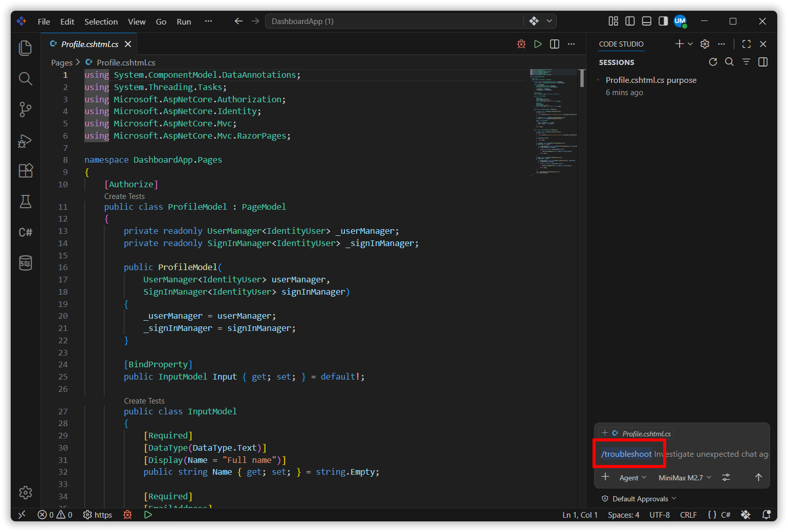788x532 pixels.
Task: Split the editor right
Action: click(555, 44)
